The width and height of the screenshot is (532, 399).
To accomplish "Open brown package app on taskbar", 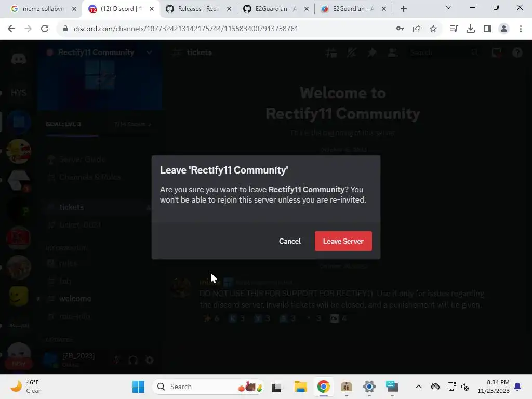I will [346, 387].
